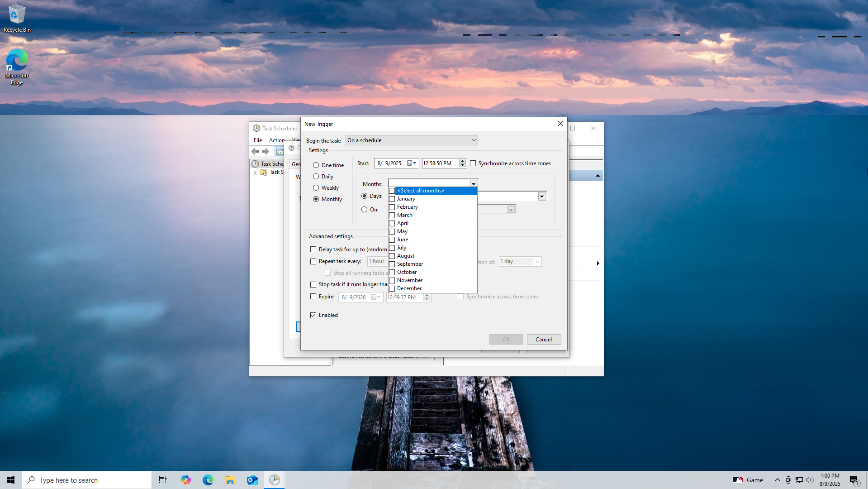Viewport: 868px width, 489px height.
Task: Open the duration 1 day dropdown
Action: (x=520, y=261)
